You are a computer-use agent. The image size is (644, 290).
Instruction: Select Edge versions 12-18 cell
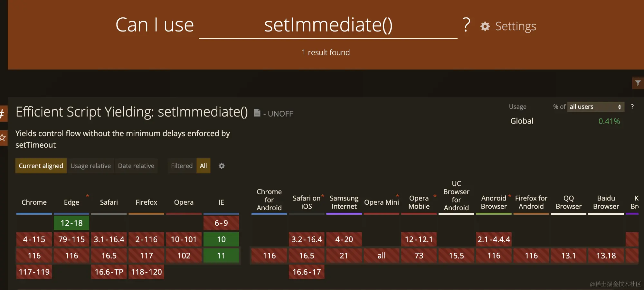[x=71, y=223]
